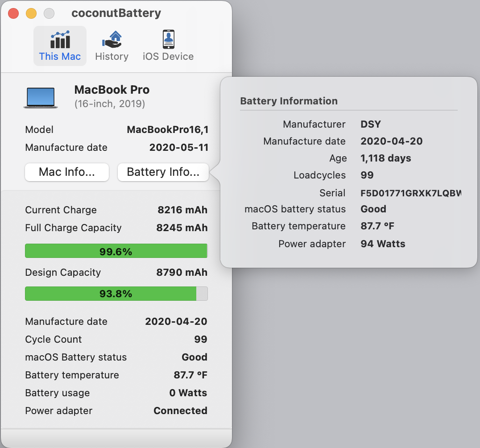This screenshot has width=480, height=448.
Task: Select model value MacBookPro16,1
Action: 168,129
